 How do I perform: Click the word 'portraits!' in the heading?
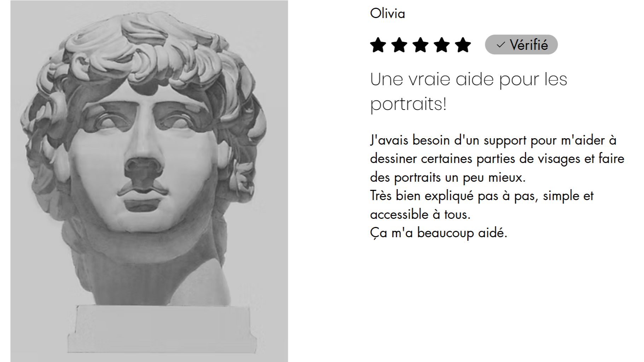coord(408,104)
